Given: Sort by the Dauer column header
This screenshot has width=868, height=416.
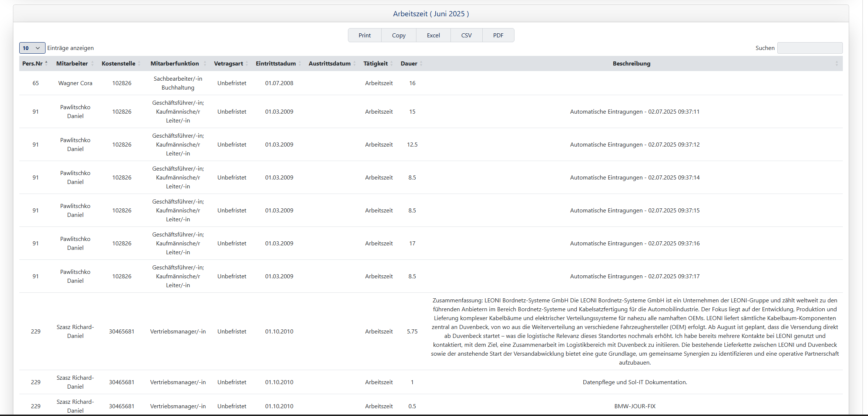Looking at the screenshot, I should point(409,63).
